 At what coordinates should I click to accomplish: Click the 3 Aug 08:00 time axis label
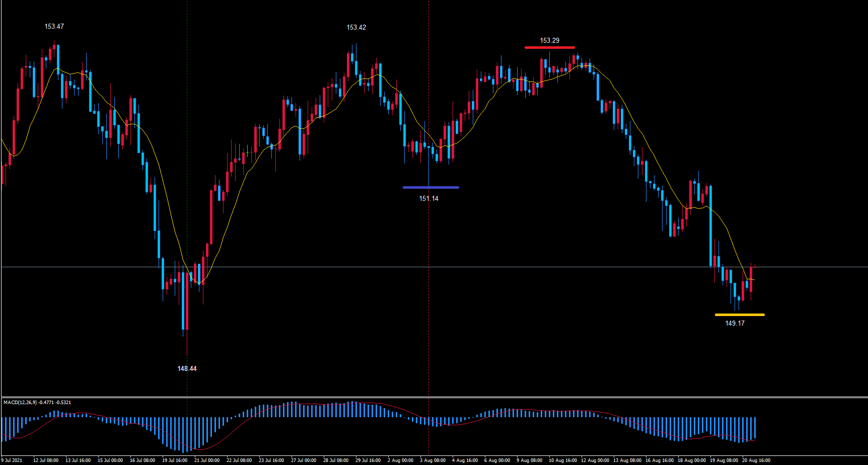(x=432, y=460)
